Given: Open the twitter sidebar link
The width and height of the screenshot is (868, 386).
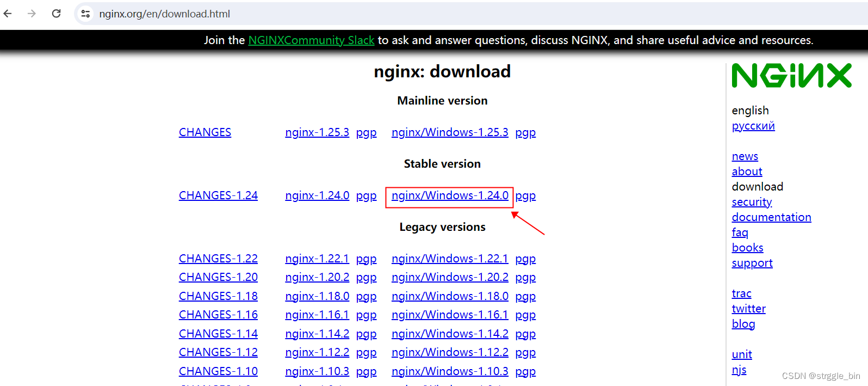Looking at the screenshot, I should point(748,309).
